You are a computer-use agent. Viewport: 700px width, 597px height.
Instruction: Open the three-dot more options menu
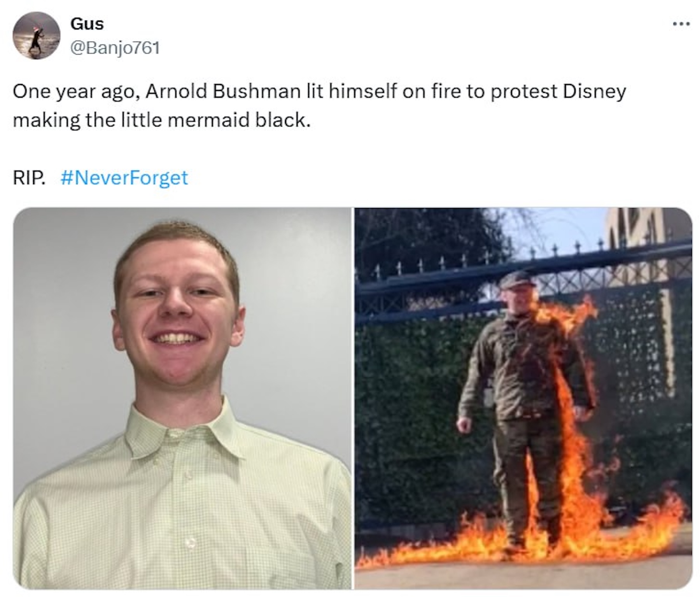[x=682, y=24]
